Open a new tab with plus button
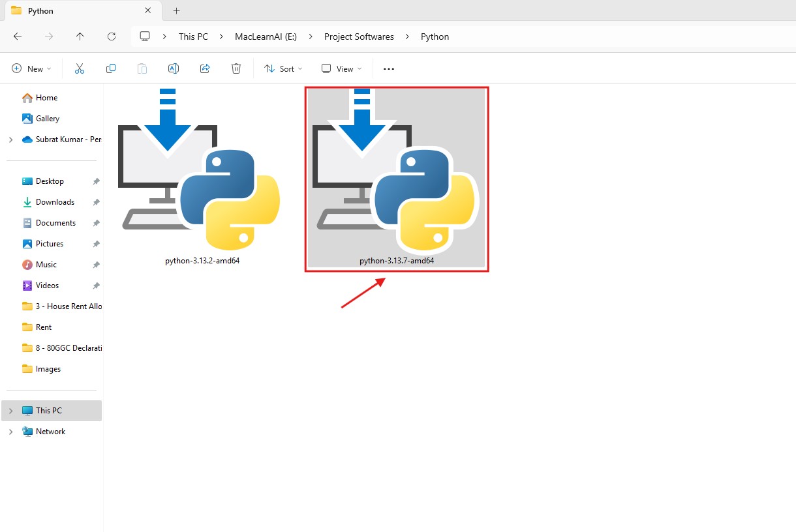The image size is (796, 532). 176,11
